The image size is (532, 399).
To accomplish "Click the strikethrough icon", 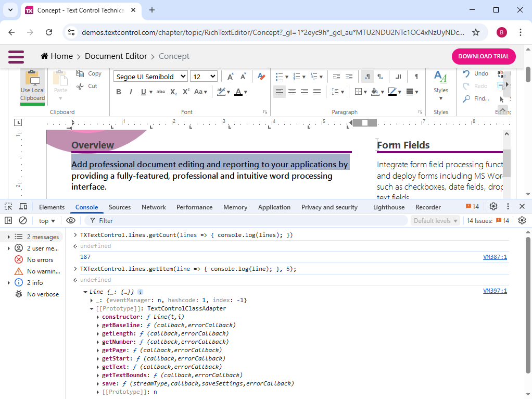I will point(160,92).
